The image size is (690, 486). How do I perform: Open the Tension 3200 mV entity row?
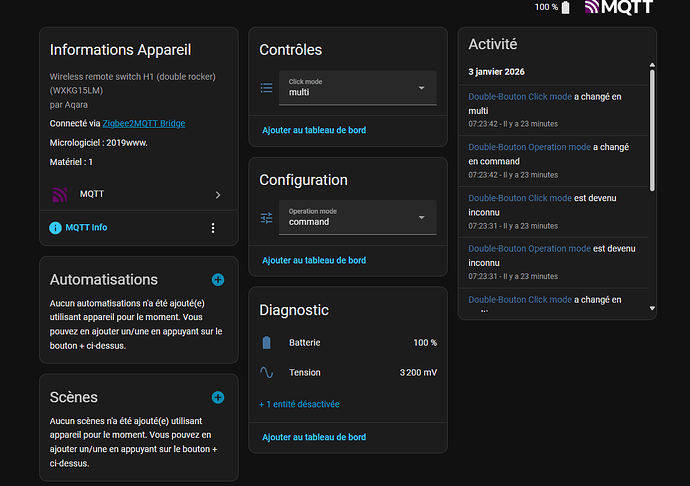point(348,372)
